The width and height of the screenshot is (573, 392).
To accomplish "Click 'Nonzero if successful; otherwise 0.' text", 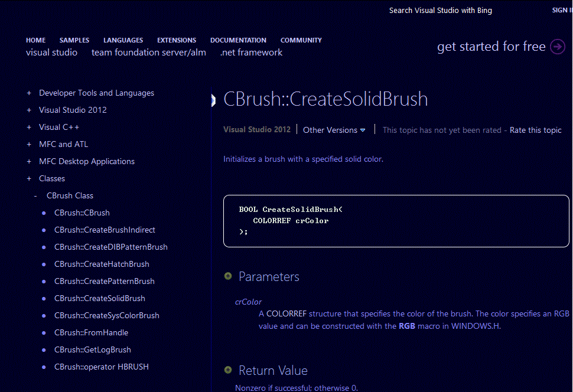I will pos(297,388).
